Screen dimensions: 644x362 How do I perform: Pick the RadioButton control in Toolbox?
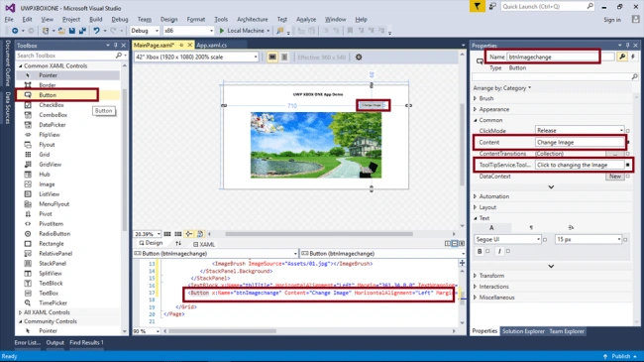(x=54, y=234)
